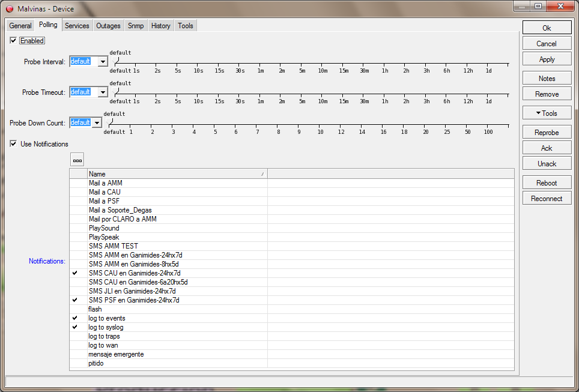Click the Cancel button
The width and height of the screenshot is (579, 392).
[x=547, y=44]
